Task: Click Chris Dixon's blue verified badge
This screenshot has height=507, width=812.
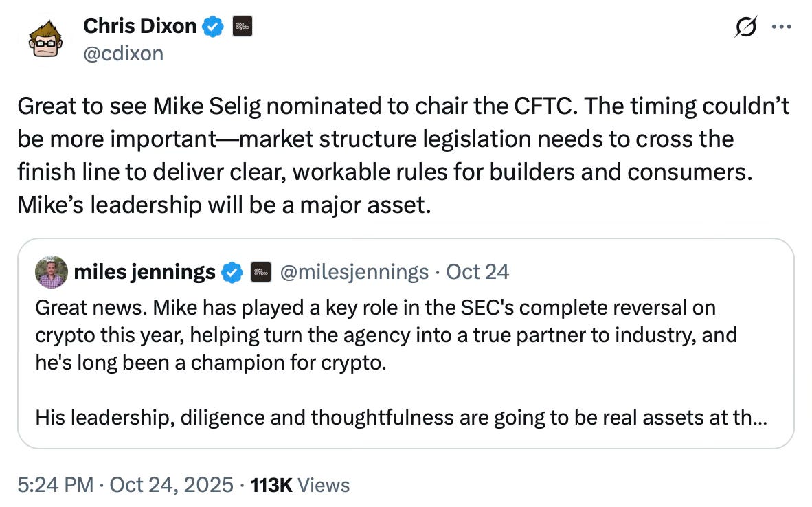Action: tap(213, 26)
